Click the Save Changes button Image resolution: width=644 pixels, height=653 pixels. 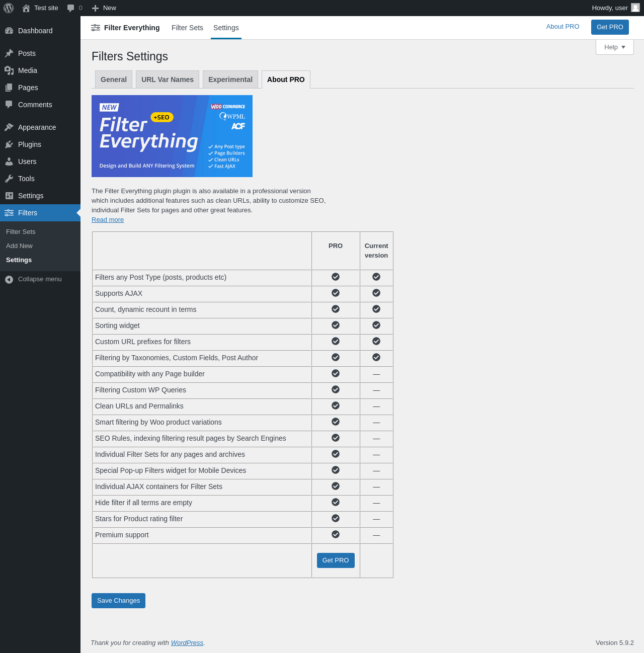[118, 601]
